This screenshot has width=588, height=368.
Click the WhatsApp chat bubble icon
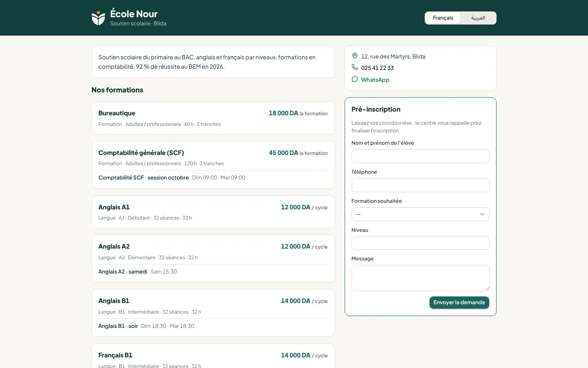coord(355,79)
